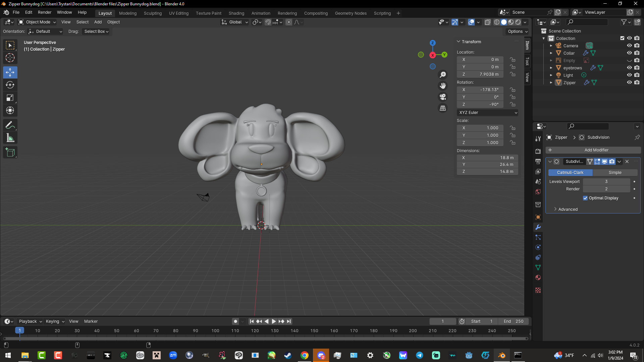Screen dimensions: 644x362
Task: Select the Measure tool
Action: point(10,138)
